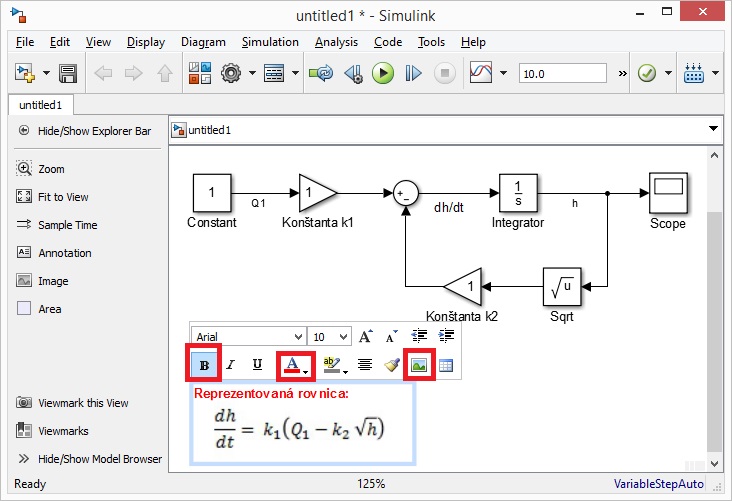Viewport: 732px width, 501px height.
Task: Open the Model Explorer icon
Action: pos(274,73)
